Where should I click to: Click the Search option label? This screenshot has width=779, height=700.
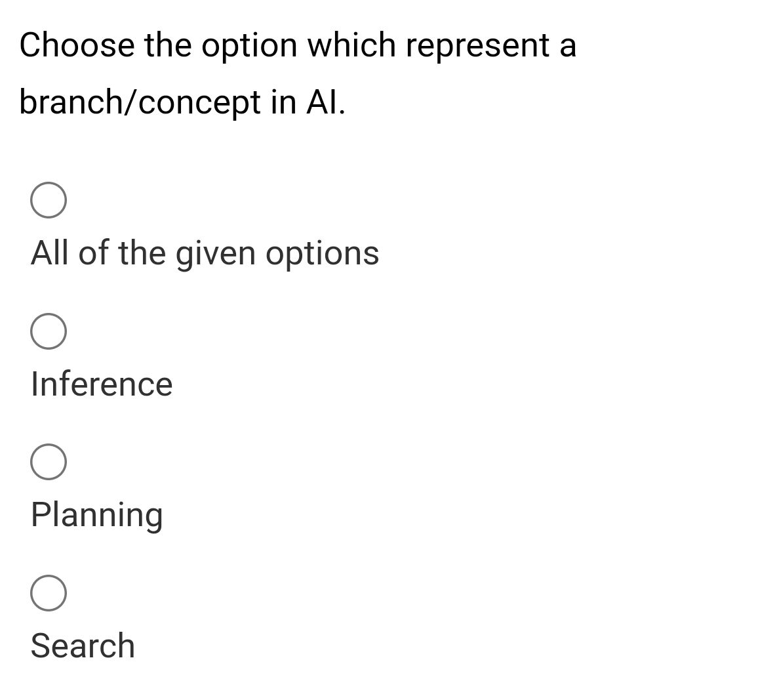pos(82,646)
